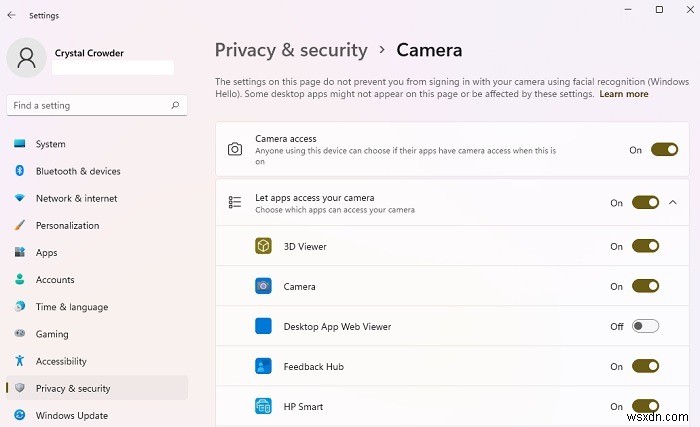Screen dimensions: 700x427
Task: Toggle HP Smart camera access off
Action: [646, 406]
